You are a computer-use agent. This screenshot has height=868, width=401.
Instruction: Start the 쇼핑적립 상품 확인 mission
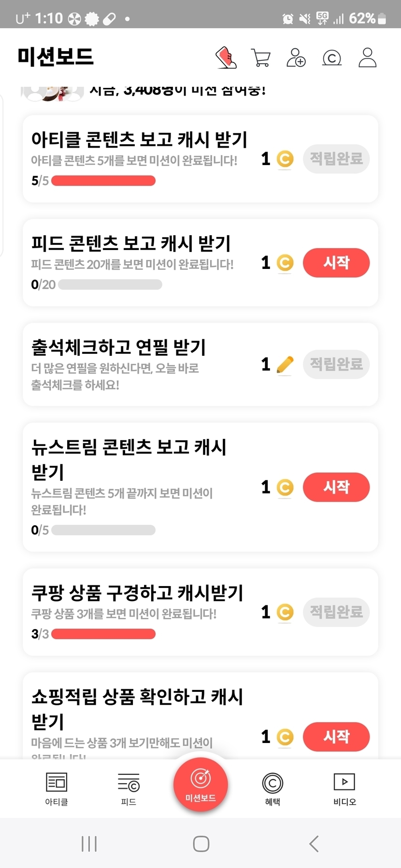click(x=336, y=737)
